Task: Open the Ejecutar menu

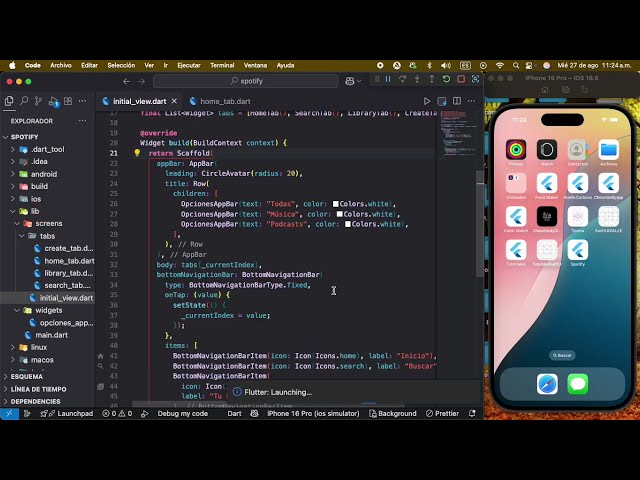Action: 189,65
